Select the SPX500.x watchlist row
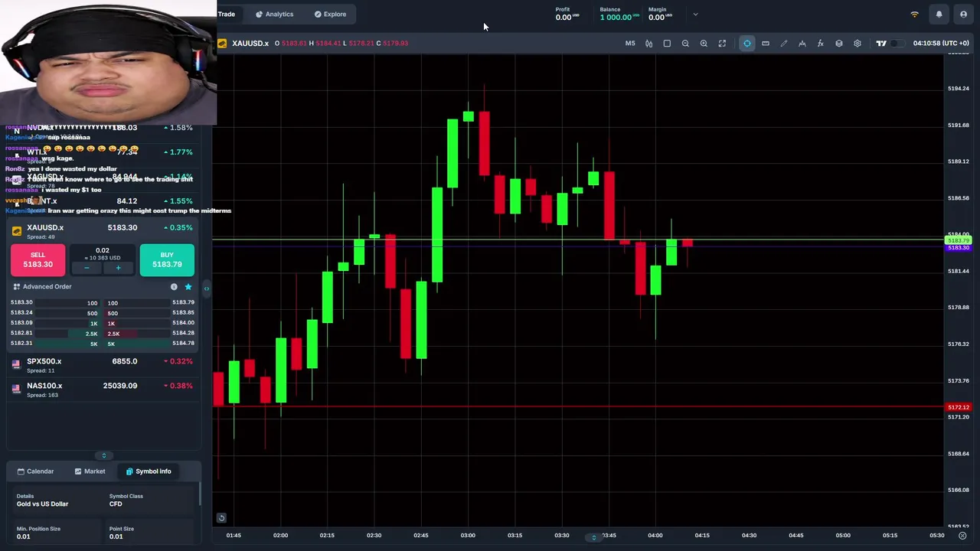This screenshot has width=980, height=551. click(103, 364)
